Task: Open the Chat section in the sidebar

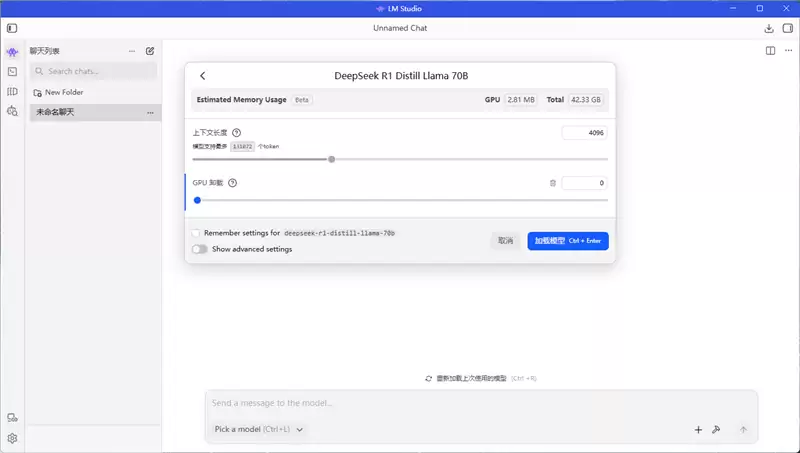Action: coord(12,52)
